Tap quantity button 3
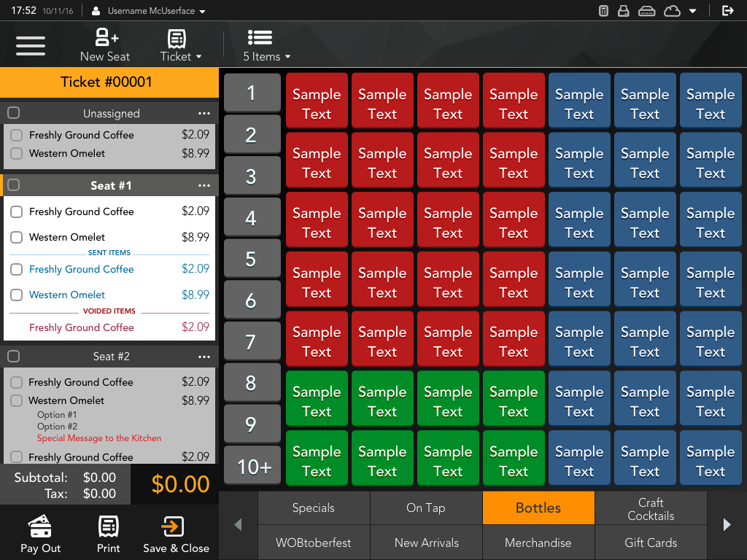The height and width of the screenshot is (560, 747). tap(252, 176)
